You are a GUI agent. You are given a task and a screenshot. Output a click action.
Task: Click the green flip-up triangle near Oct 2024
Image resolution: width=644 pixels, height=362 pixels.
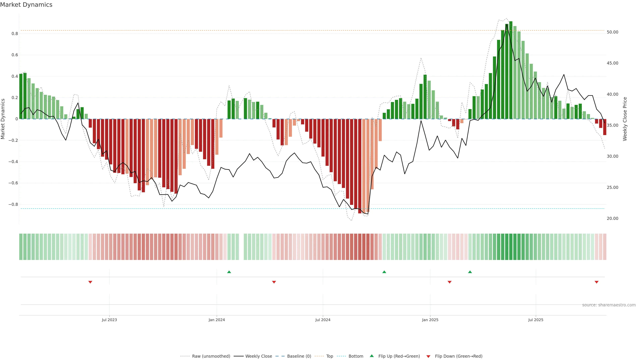384,272
